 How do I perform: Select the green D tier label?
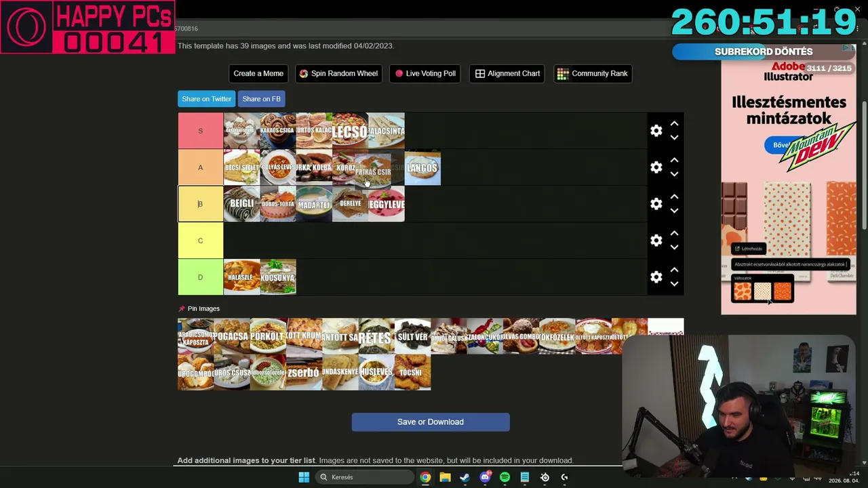pos(200,277)
